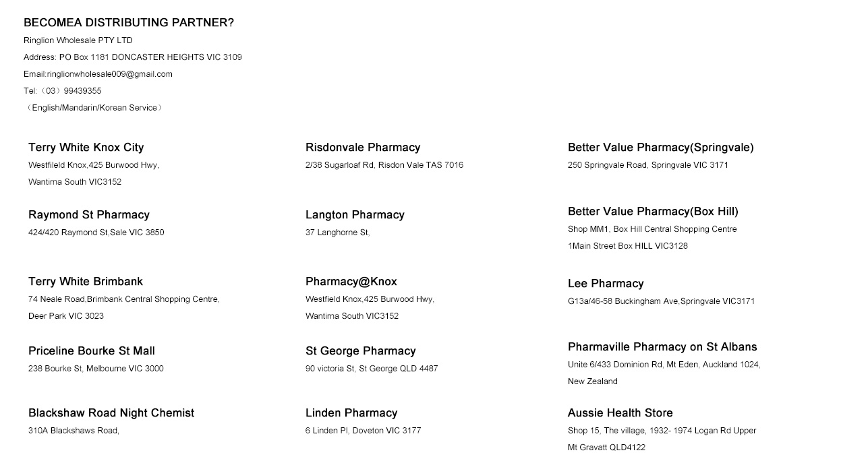Select the Raymond St Pharmacy heading
The image size is (868, 461).
89,215
